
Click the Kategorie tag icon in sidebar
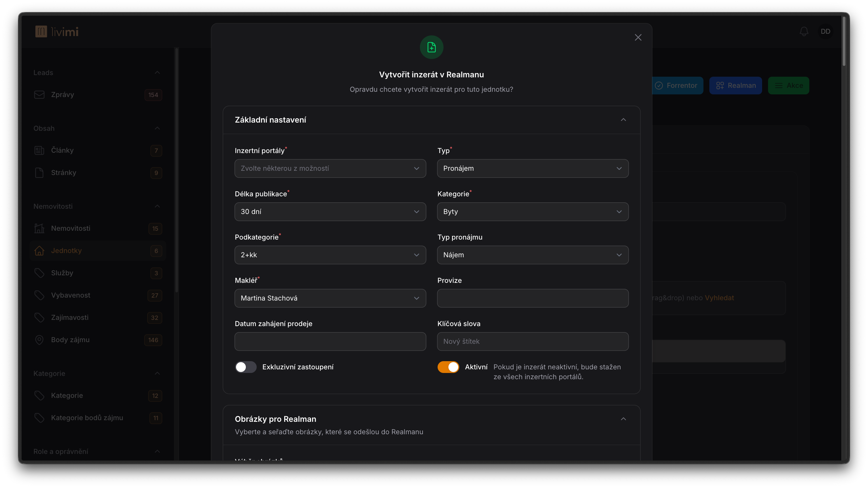tap(39, 395)
